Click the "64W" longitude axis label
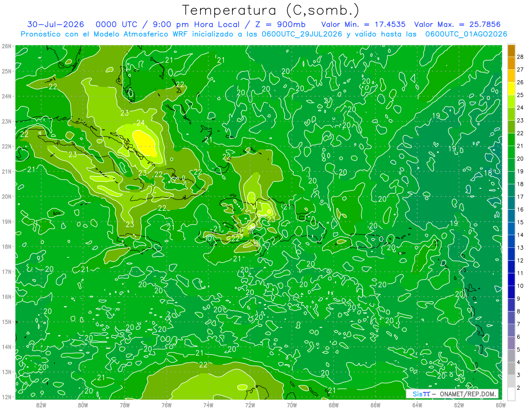This screenshot has height=411, width=532. 417,405
